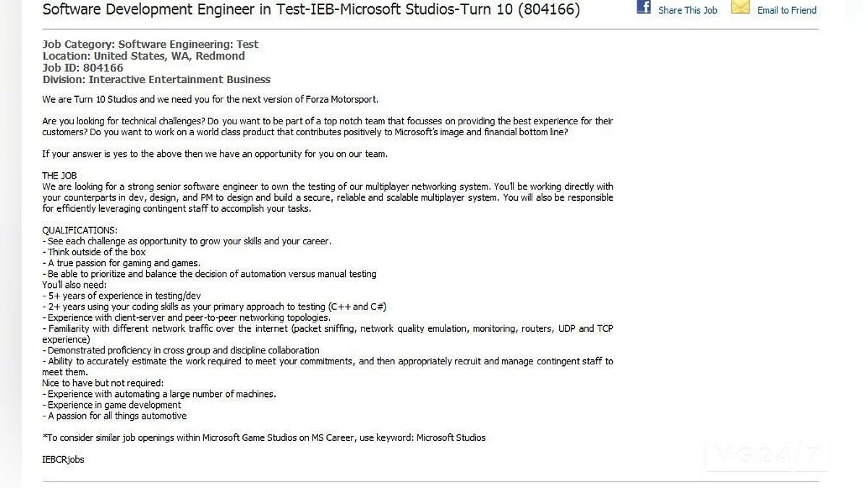Click the Share This Job link

coord(687,10)
